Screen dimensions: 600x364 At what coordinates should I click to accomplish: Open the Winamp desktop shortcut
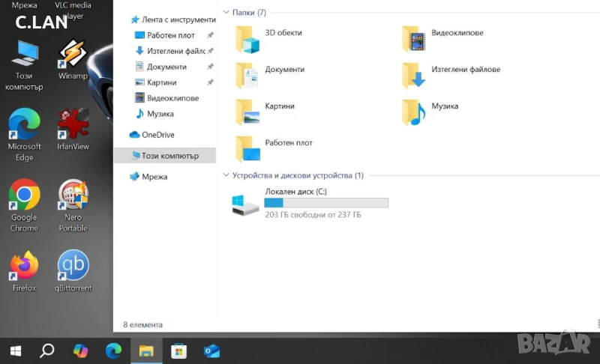click(73, 55)
